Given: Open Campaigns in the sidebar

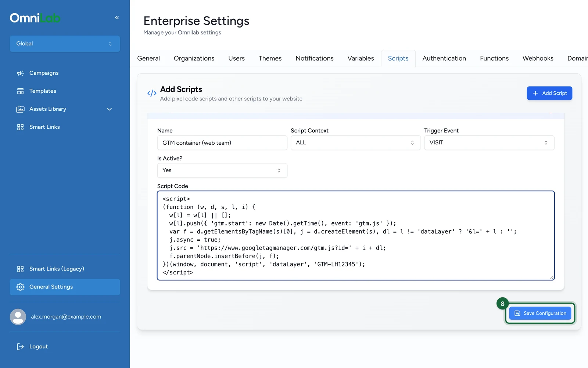Looking at the screenshot, I should 65,73.
